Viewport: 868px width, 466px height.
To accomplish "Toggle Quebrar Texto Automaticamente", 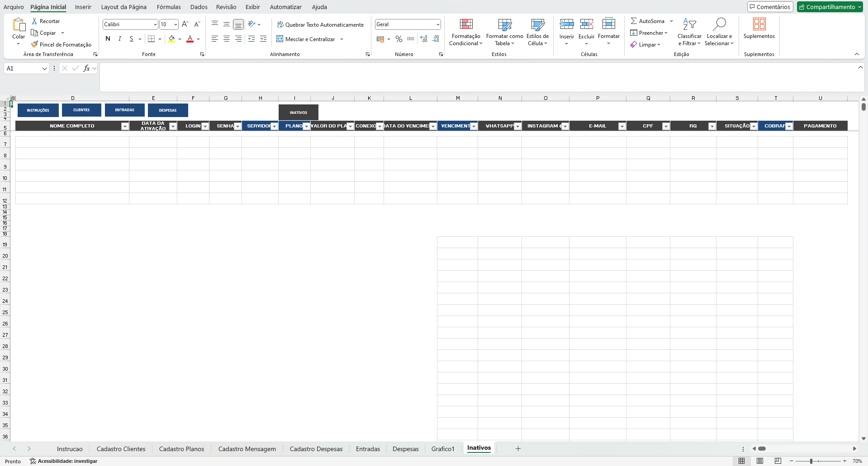I will (x=320, y=25).
